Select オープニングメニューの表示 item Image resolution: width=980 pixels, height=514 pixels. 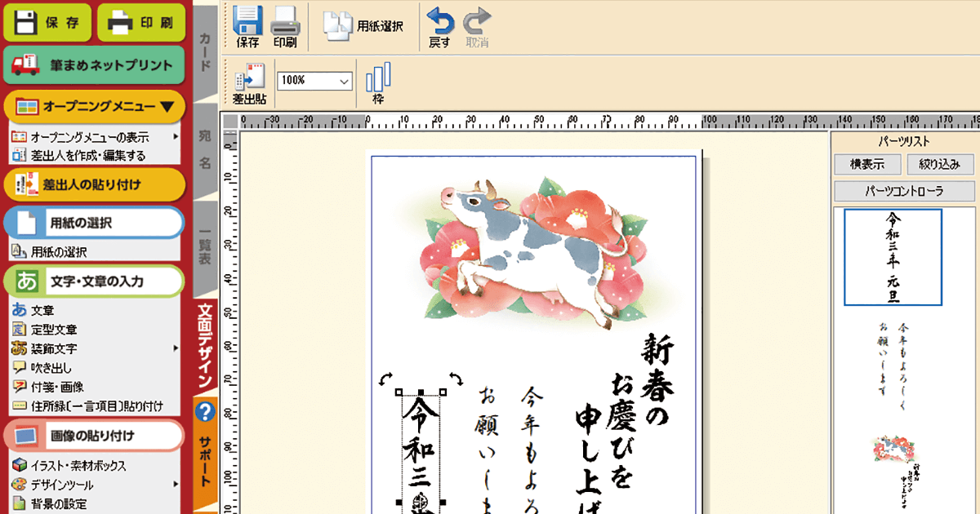[89, 137]
